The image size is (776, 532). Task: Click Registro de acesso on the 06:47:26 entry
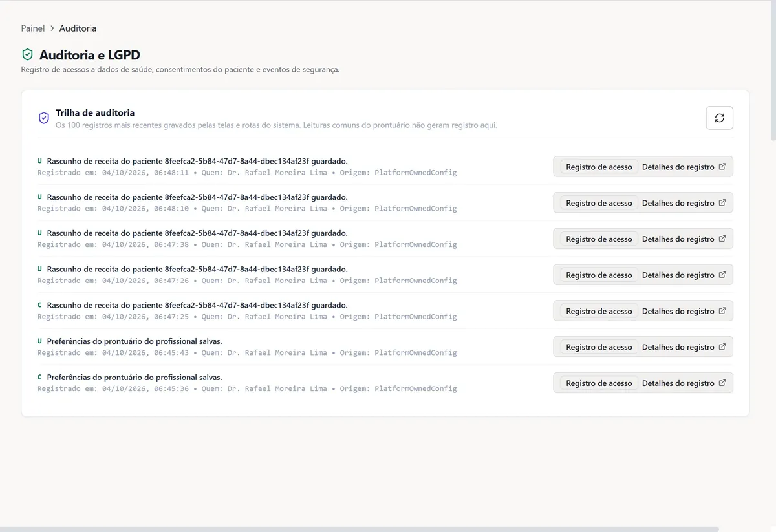tap(599, 275)
